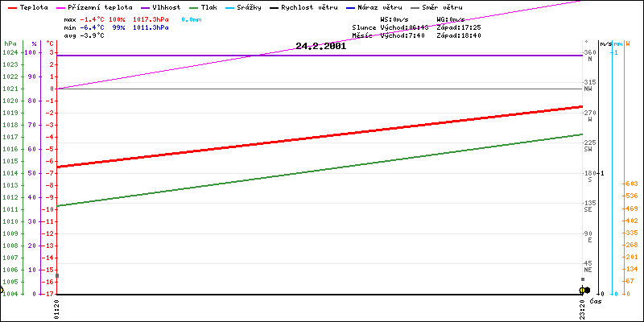Click the yellow sun marker on time axis
The width and height of the screenshot is (644, 322).
pos(582,290)
